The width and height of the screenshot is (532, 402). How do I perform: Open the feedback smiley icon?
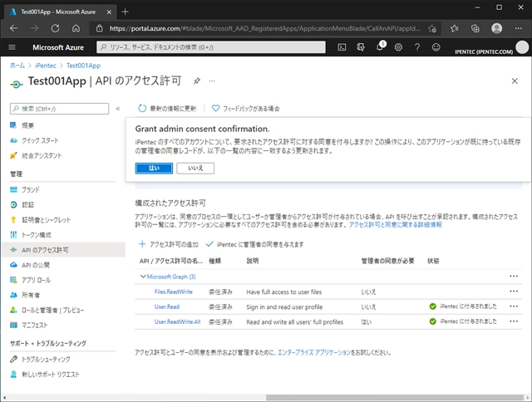pyautogui.click(x=436, y=47)
